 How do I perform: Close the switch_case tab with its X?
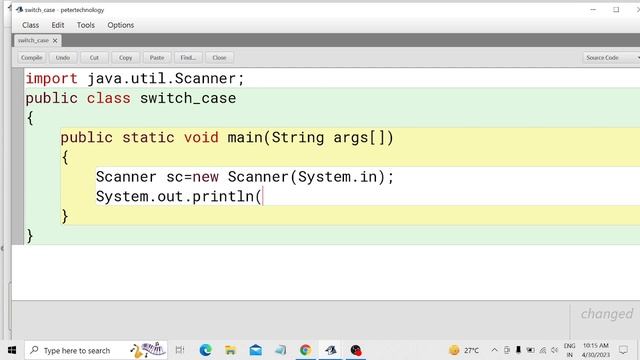[55, 40]
